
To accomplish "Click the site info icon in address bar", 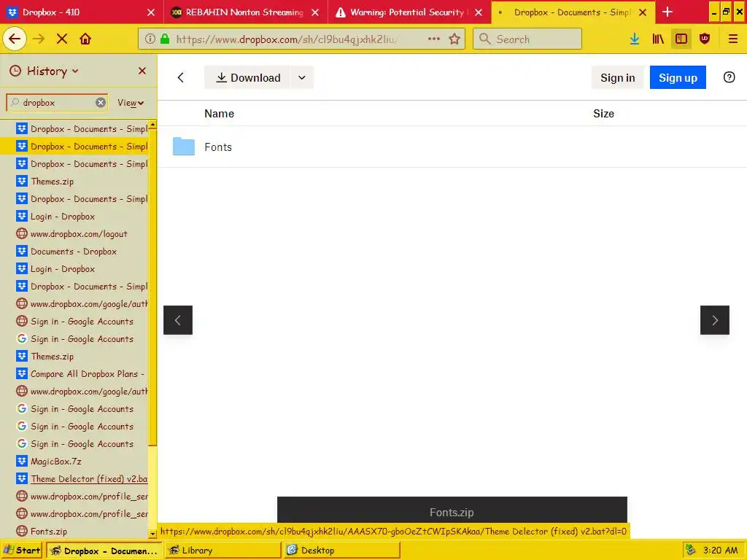I will (150, 39).
